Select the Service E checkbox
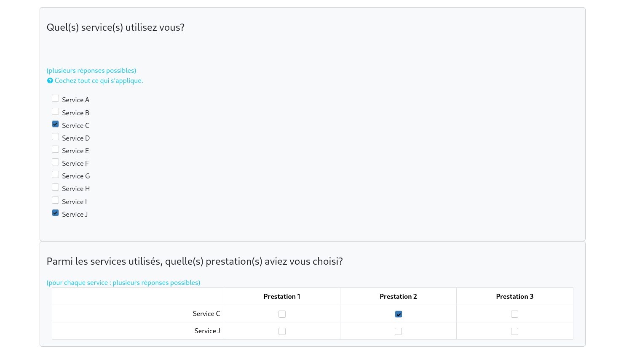 (55, 149)
